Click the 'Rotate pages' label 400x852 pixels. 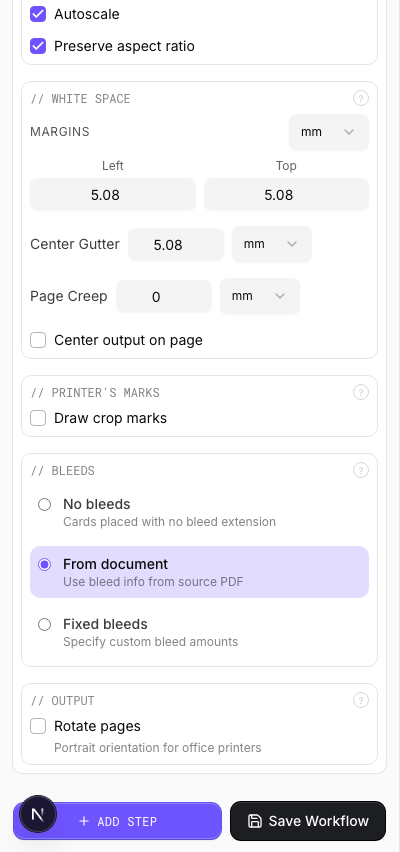[97, 726]
